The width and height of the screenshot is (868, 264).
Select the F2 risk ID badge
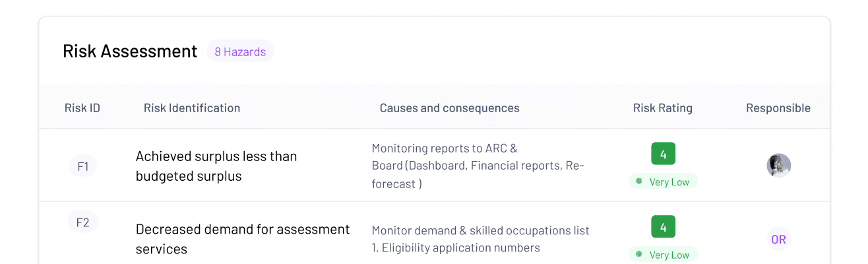[x=83, y=222]
